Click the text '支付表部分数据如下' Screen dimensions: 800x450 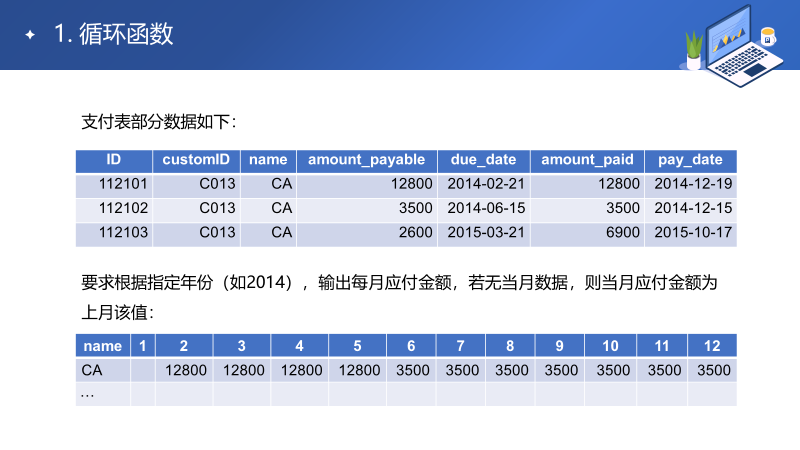click(x=158, y=122)
